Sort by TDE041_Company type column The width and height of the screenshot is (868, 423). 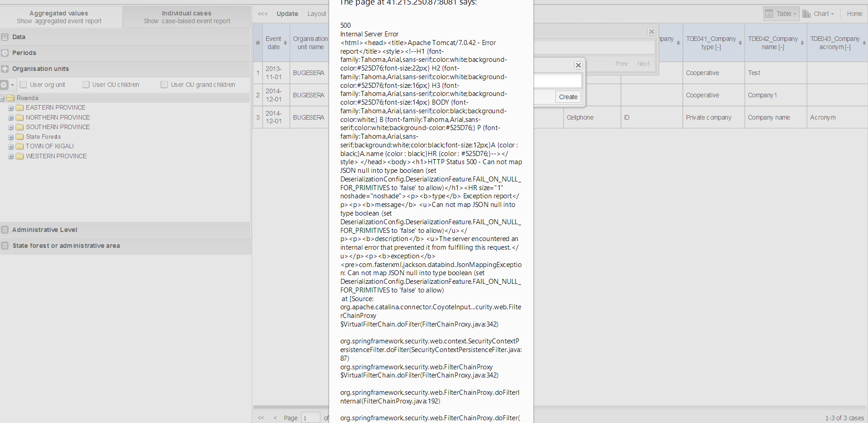[713, 43]
